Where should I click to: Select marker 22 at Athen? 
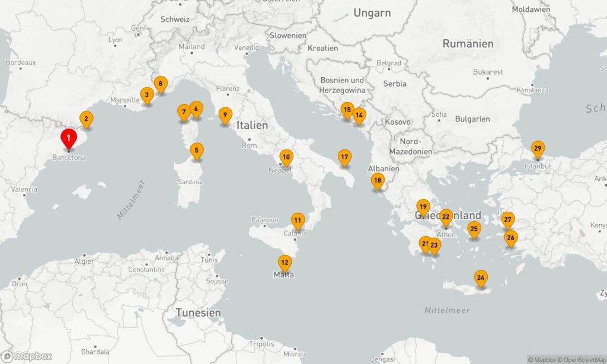click(x=446, y=218)
